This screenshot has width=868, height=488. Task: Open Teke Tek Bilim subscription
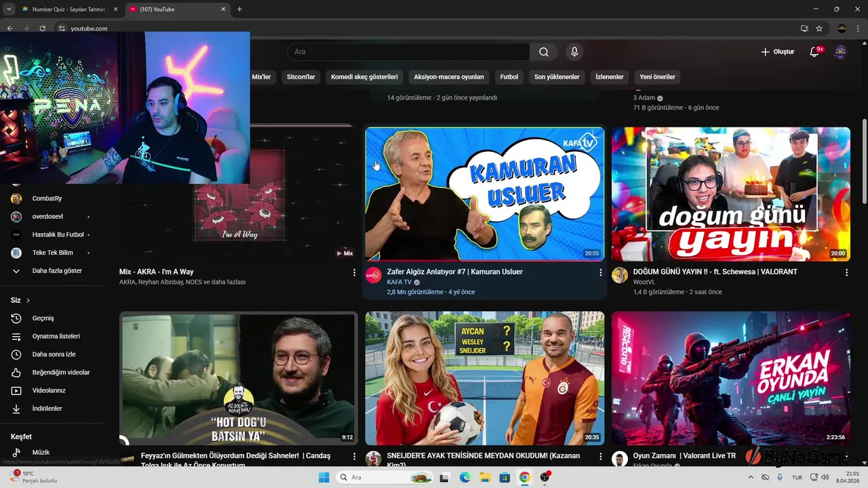[52, 253]
